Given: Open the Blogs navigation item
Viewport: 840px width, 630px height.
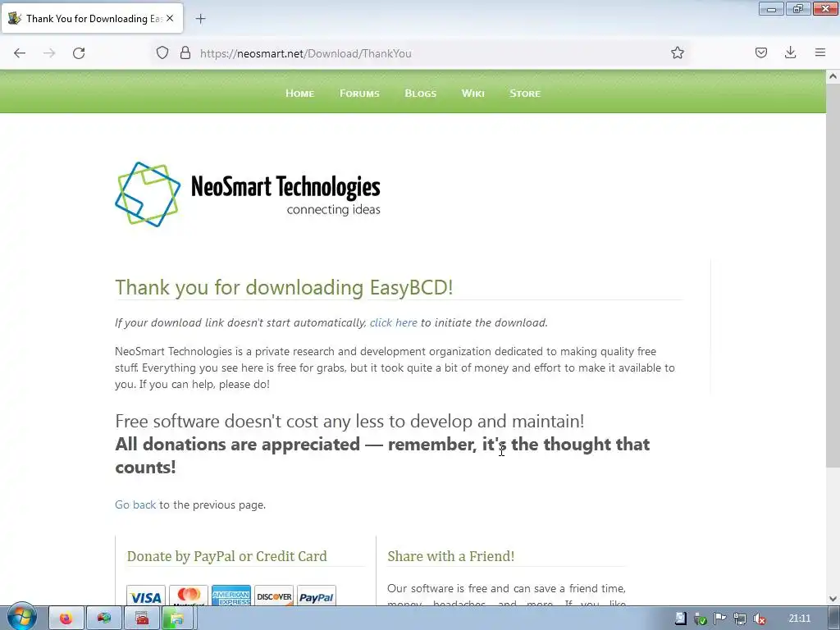Looking at the screenshot, I should tap(421, 94).
